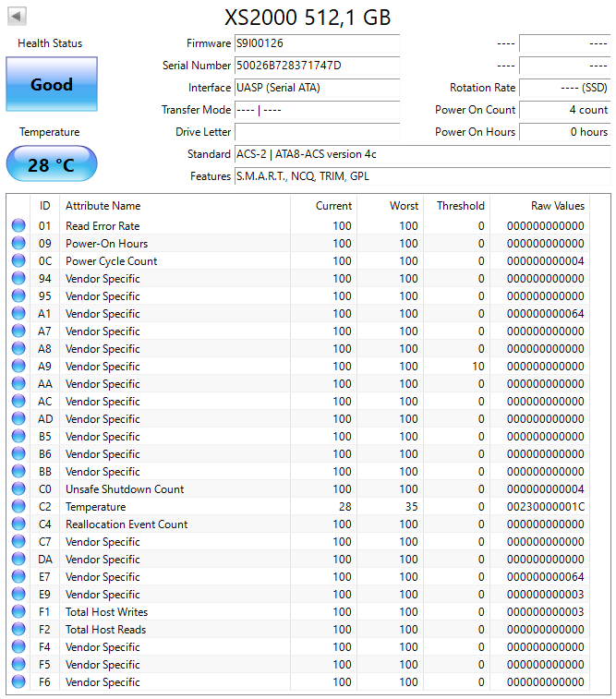The width and height of the screenshot is (616, 699).
Task: Click the status orb for Total Host Writes
Action: coord(18,611)
